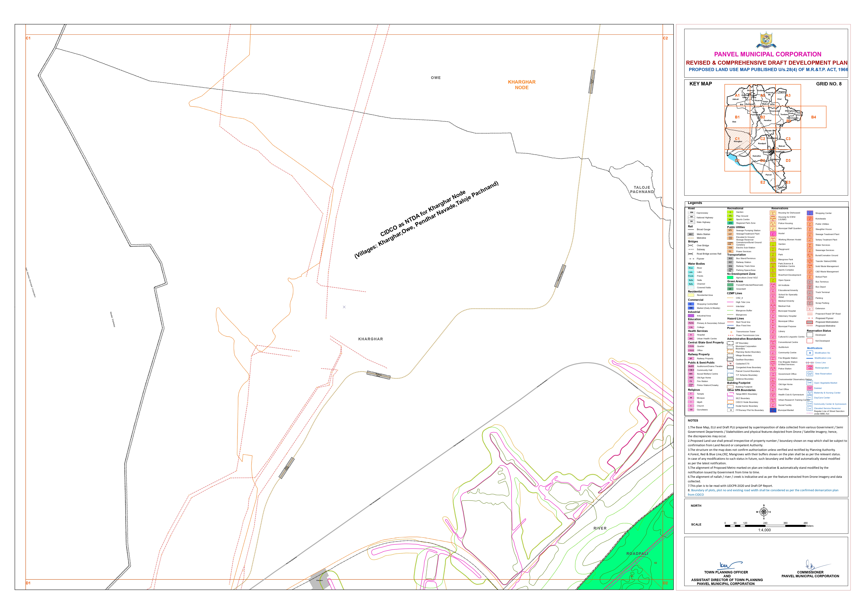Click the Agriculture Zone/NDZ green swatch
This screenshot has height=614, width=868.
[x=730, y=278]
